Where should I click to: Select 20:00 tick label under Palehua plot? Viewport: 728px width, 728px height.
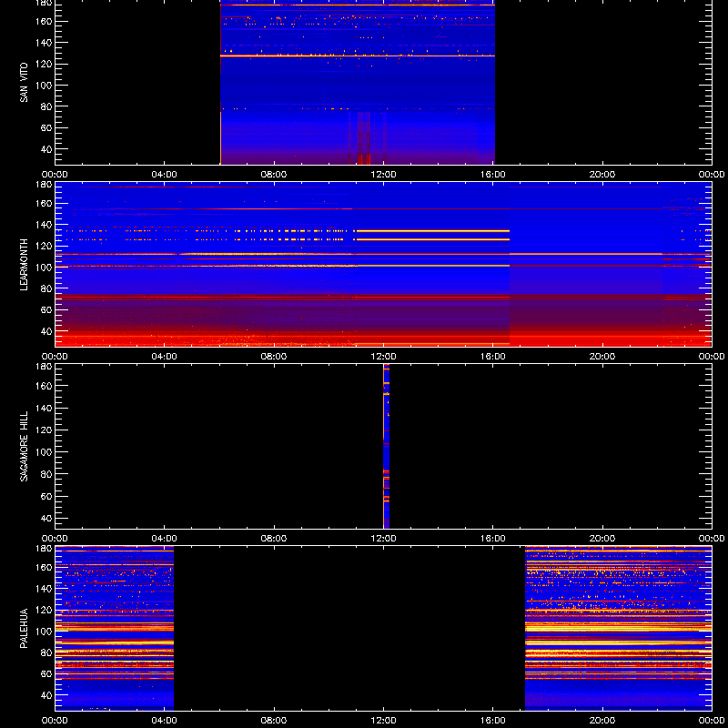pos(602,721)
